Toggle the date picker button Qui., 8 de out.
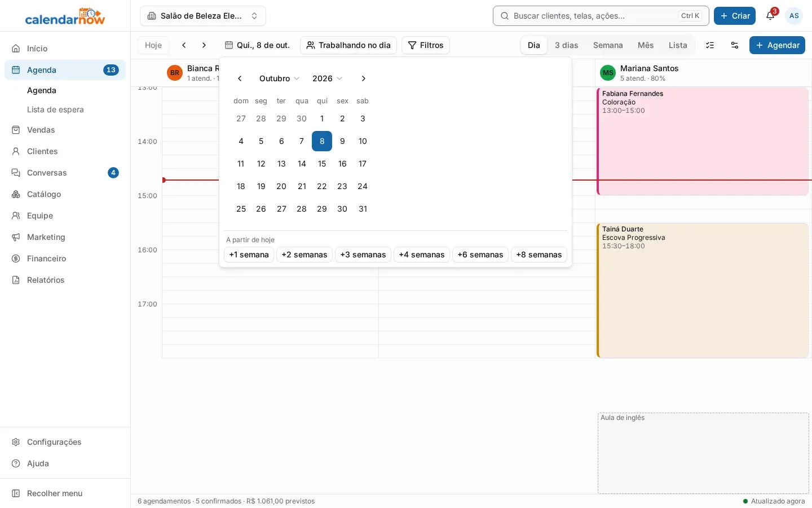 coord(257,45)
